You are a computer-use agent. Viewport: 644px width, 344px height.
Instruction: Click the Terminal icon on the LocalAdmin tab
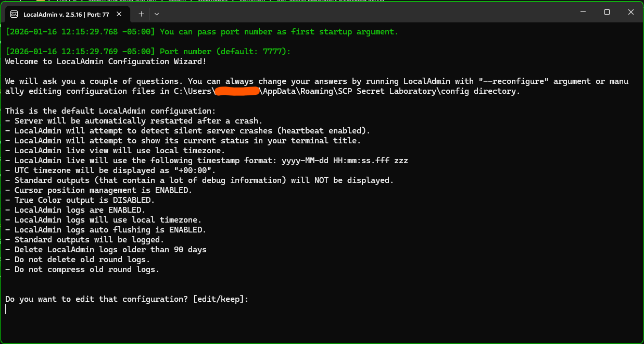[x=15, y=15]
